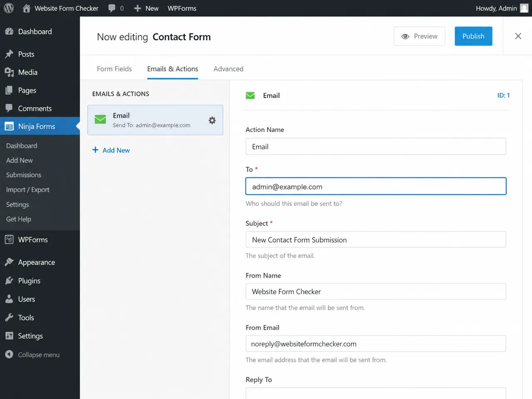Select the Email action card
Viewport: 532px width, 399px height.
[155, 120]
